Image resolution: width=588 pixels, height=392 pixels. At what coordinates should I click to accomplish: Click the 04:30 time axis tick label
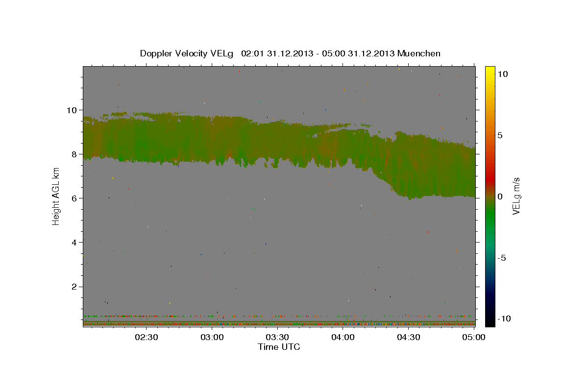pyautogui.click(x=408, y=337)
